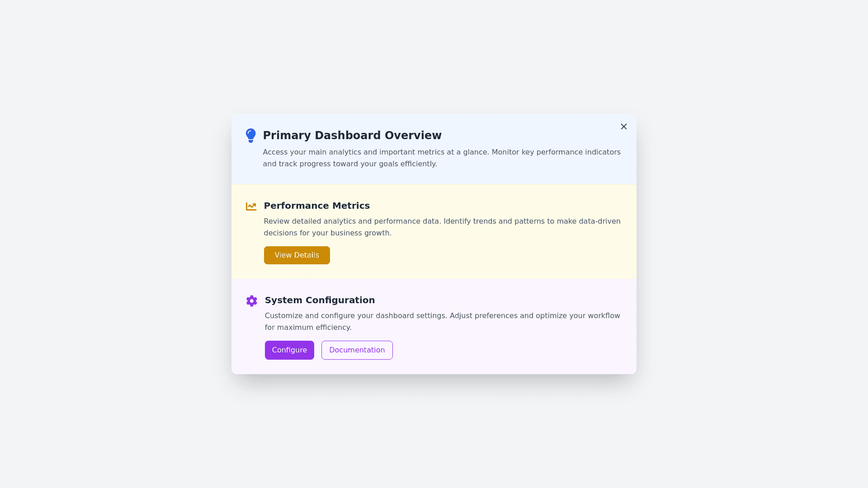Click the Performance Metrics chart icon
Screen dimensions: 868x488
tap(251, 206)
